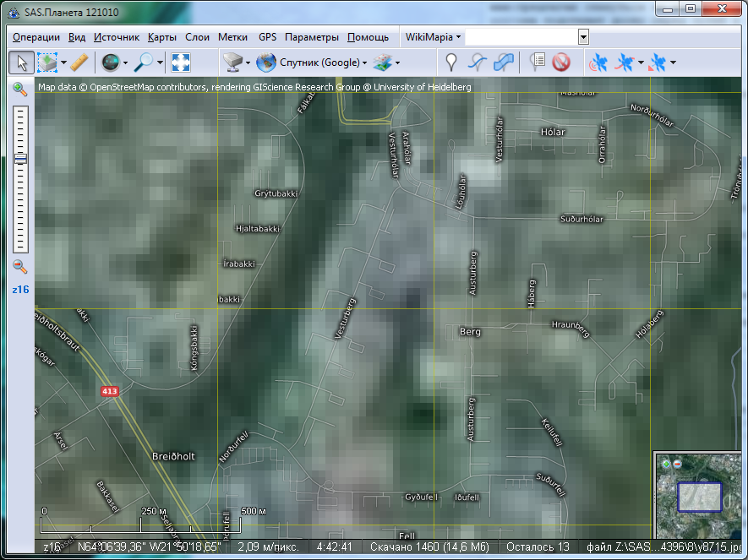The image size is (748, 560).
Task: Click the 2,09 м/пикс. scale status
Action: 269,546
